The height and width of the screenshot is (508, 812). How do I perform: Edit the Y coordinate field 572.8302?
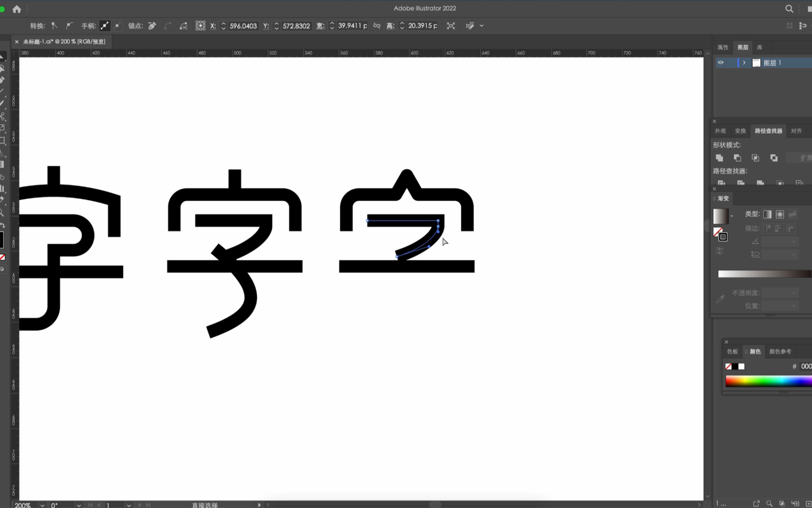(296, 26)
